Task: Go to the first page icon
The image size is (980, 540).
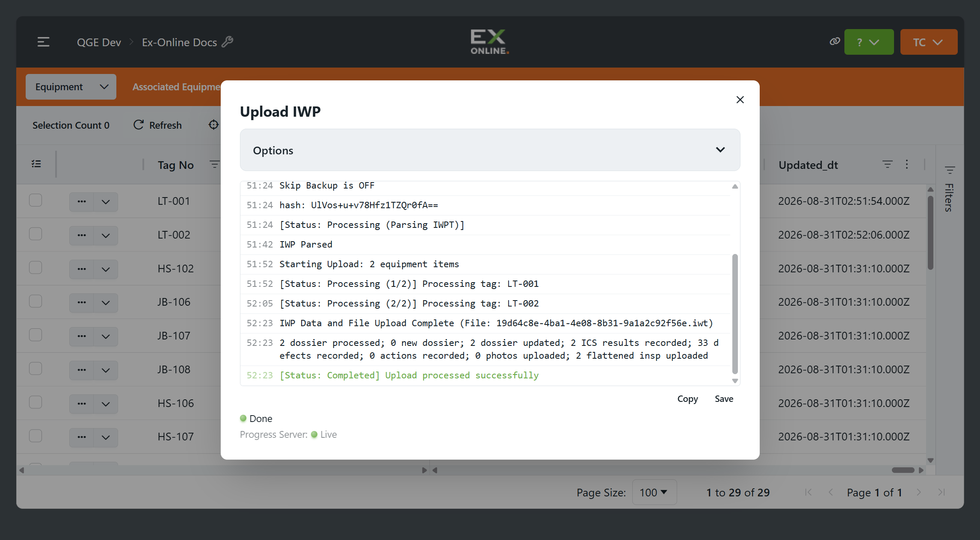Action: [808, 492]
